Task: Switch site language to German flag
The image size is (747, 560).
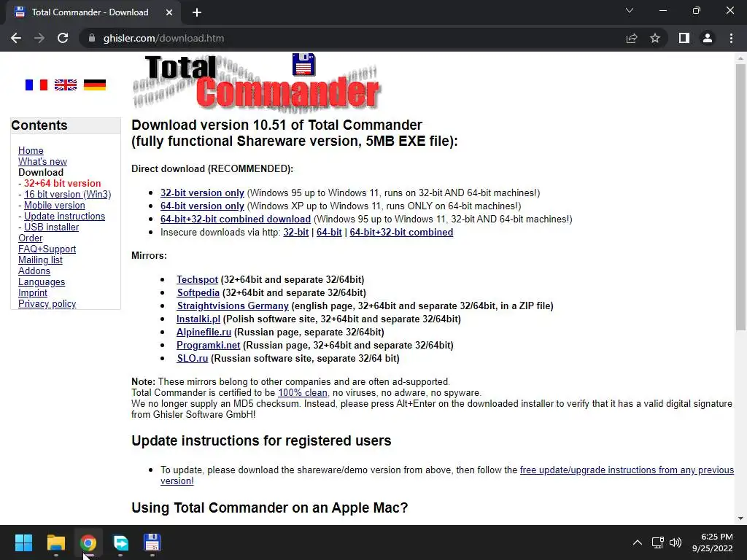Action: [94, 85]
